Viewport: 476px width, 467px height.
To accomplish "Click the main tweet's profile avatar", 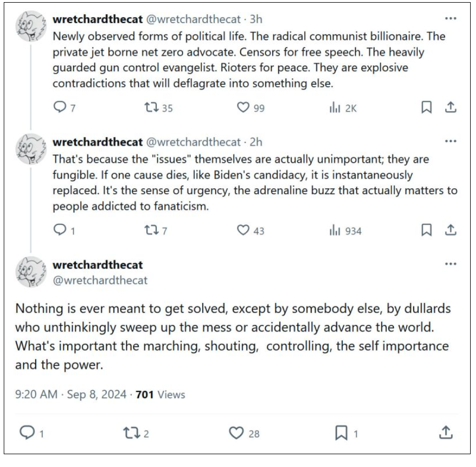I will pos(31,271).
